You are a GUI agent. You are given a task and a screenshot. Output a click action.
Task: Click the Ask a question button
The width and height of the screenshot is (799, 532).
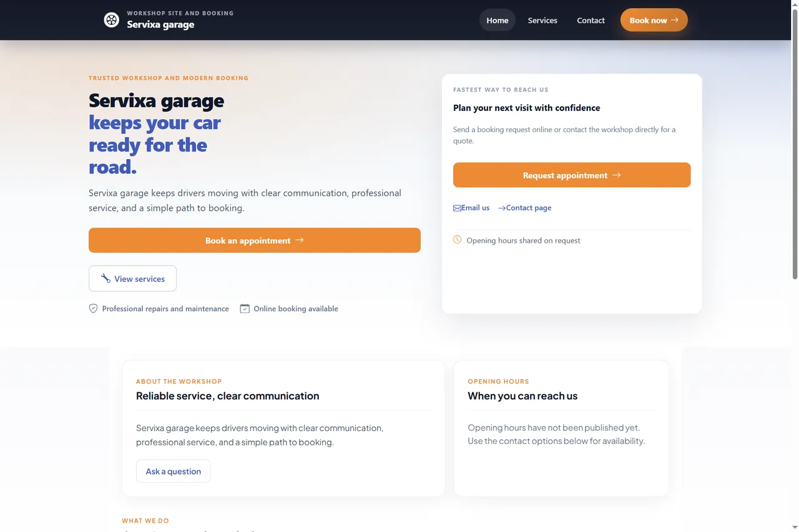tap(174, 471)
